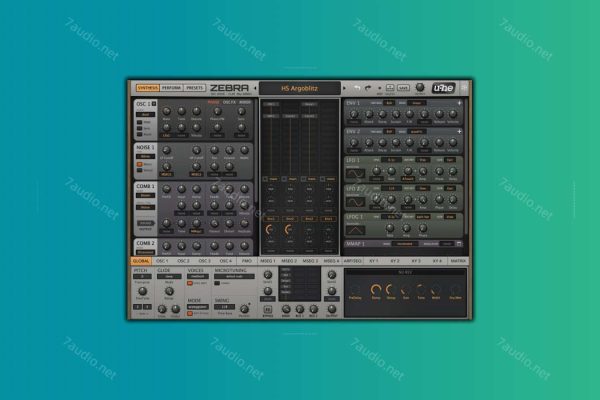Toggle the orange switch under VOICES
600x400 pixels.
(190, 283)
